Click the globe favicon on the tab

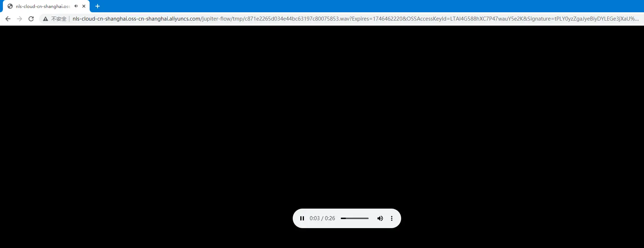point(10,6)
